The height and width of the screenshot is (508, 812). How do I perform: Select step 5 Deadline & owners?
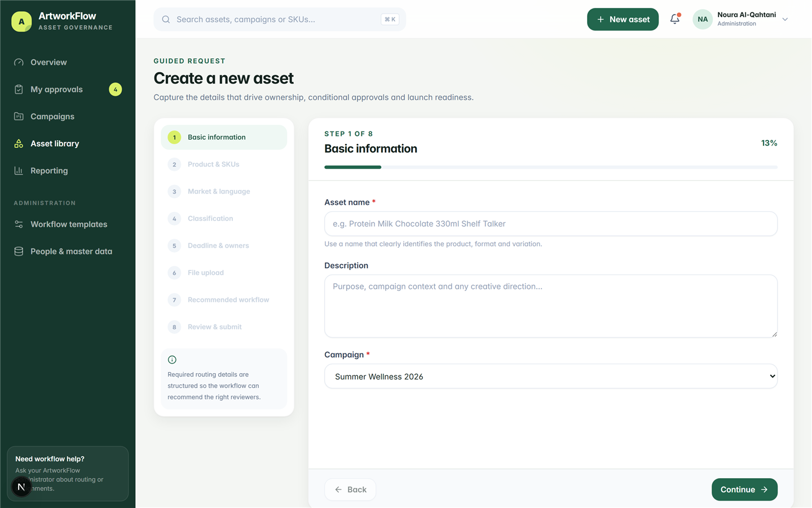click(224, 246)
